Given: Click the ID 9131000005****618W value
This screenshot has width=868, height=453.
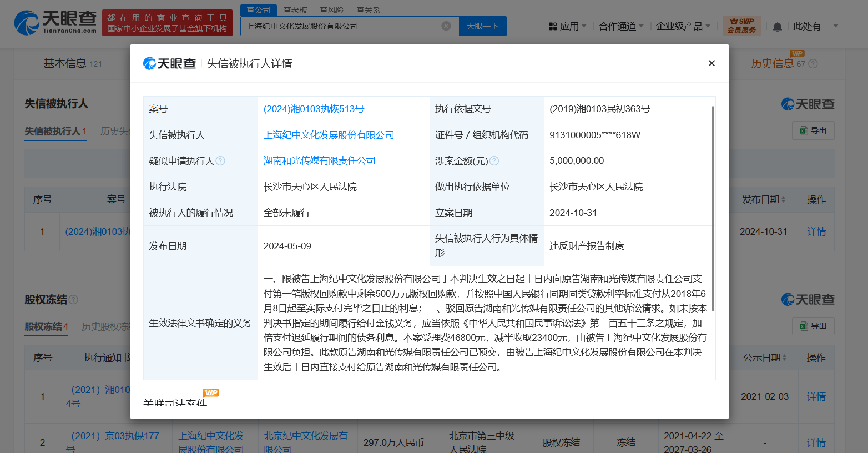Looking at the screenshot, I should point(595,135).
